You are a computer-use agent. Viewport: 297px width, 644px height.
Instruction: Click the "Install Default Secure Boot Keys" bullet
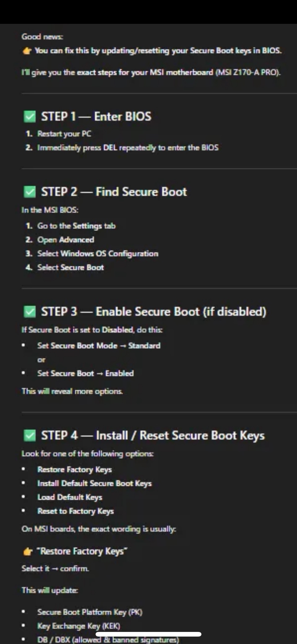point(94,483)
